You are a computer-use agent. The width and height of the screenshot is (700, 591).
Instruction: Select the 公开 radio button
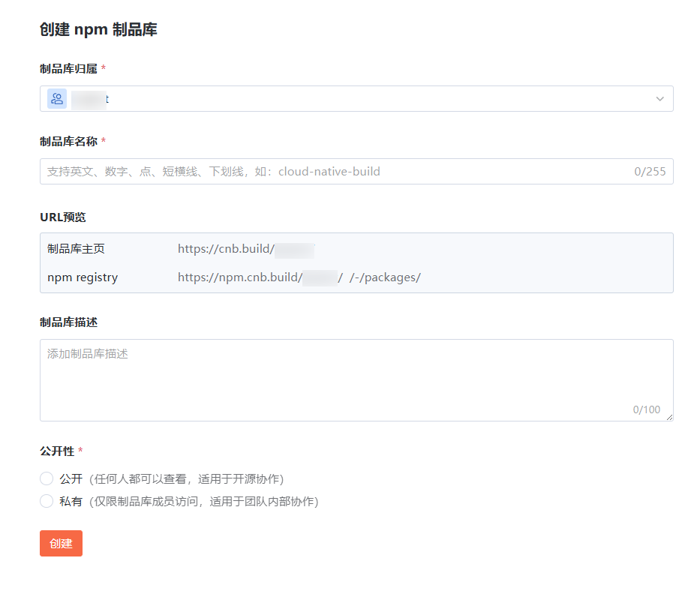pyautogui.click(x=47, y=479)
